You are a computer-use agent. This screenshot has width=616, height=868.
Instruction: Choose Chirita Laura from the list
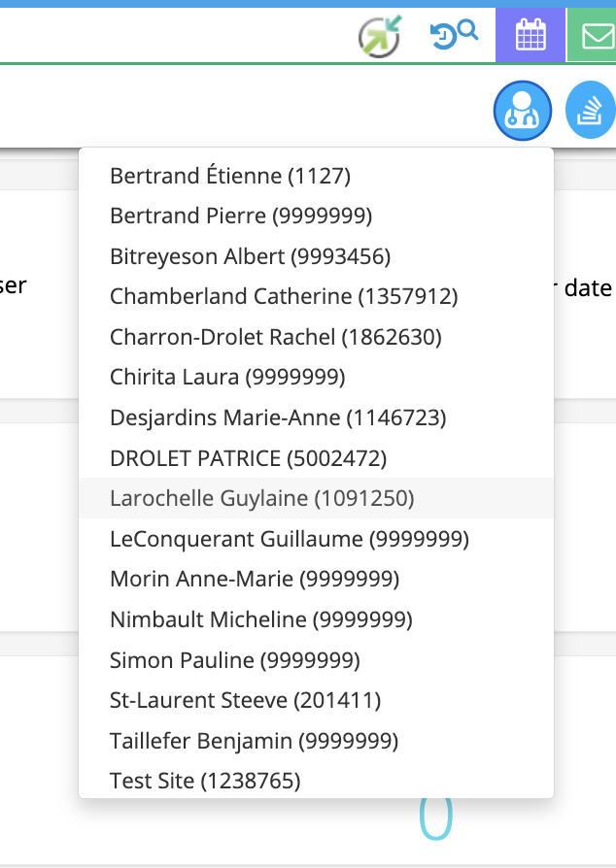[317, 377]
